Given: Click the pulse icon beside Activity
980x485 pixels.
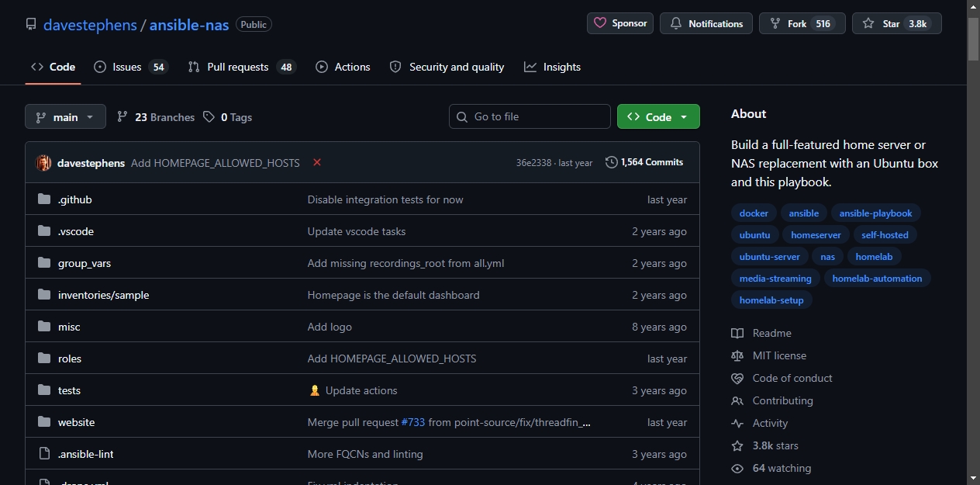Looking at the screenshot, I should coord(737,423).
